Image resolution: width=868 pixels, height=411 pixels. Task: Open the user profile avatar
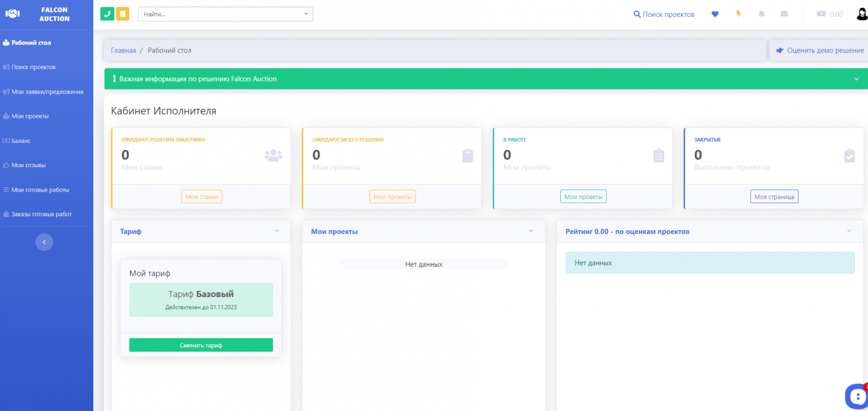click(x=861, y=14)
